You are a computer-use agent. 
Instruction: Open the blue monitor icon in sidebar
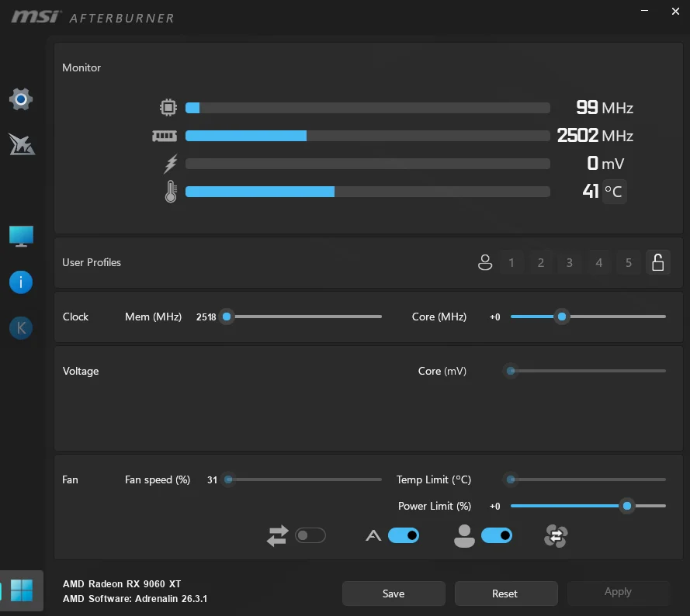pos(21,236)
